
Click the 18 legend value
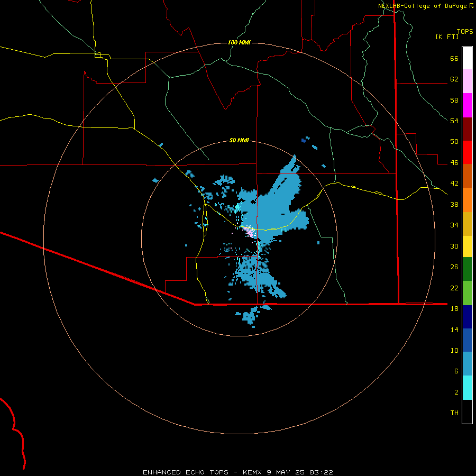click(454, 309)
